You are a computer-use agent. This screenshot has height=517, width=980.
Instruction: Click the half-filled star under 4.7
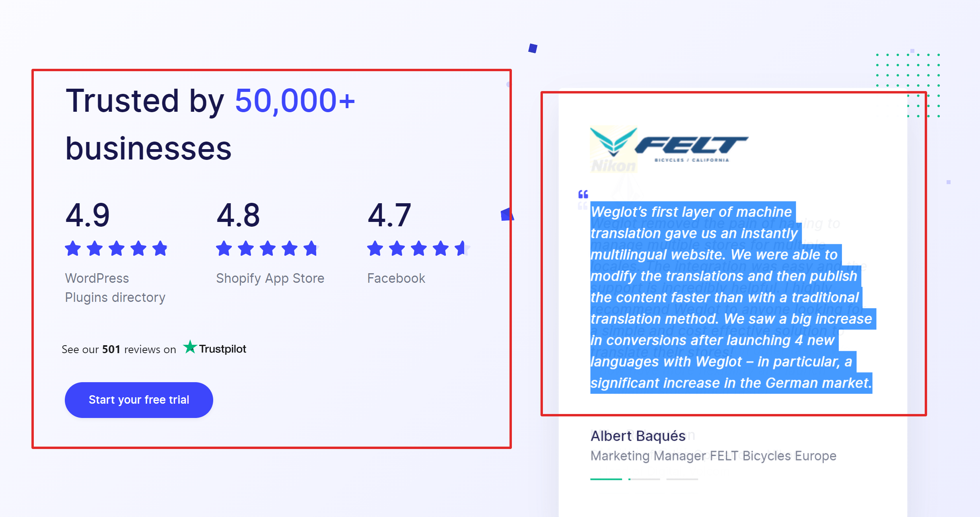pos(462,249)
